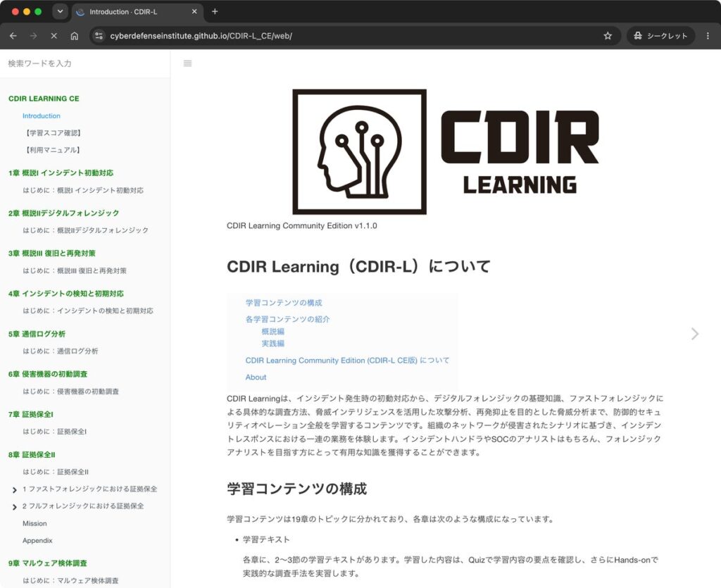The image size is (721, 588).
Task: Click 9章 マルウェア検体調査 heading
Action: coord(47,563)
